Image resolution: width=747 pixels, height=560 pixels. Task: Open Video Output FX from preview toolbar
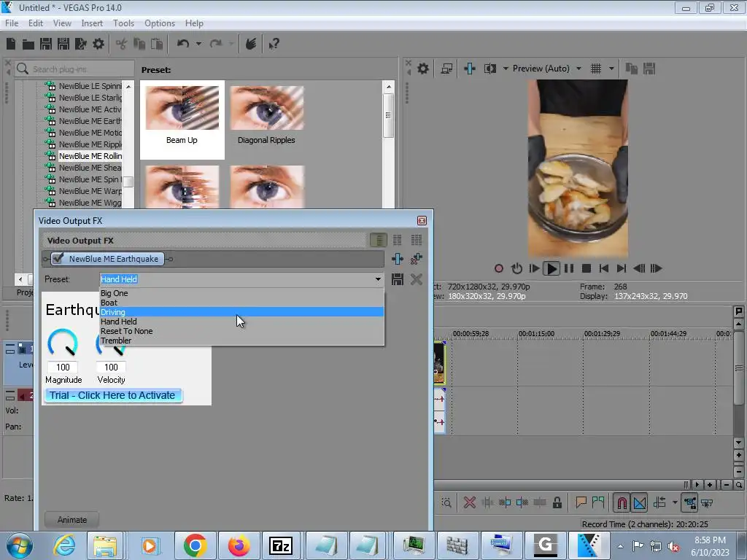(x=470, y=69)
